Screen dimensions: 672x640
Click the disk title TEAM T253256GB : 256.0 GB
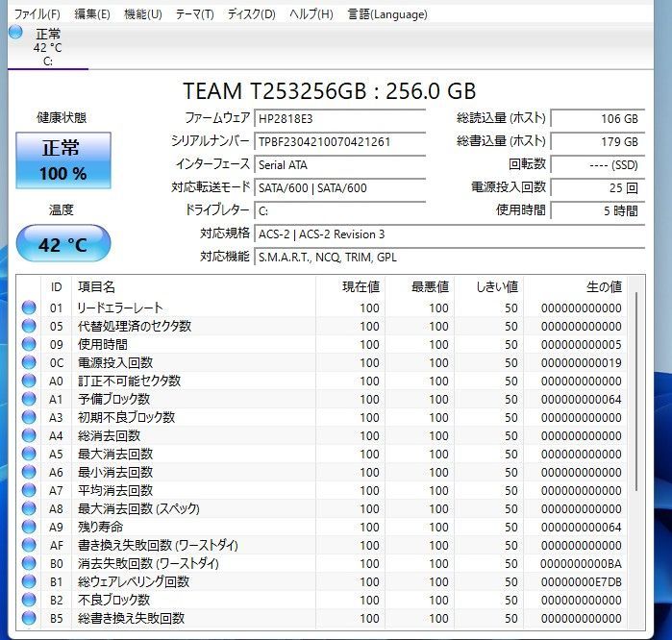pos(329,90)
